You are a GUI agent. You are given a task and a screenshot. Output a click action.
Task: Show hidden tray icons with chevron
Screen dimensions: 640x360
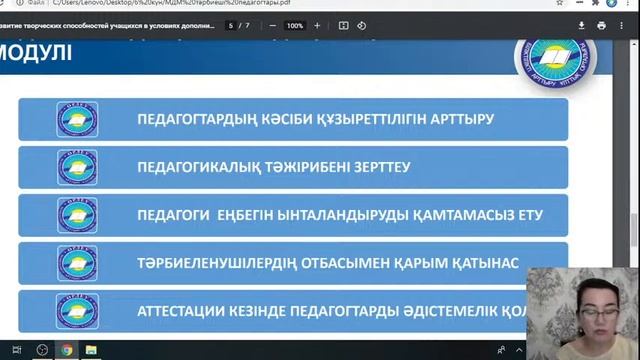pos(519,350)
